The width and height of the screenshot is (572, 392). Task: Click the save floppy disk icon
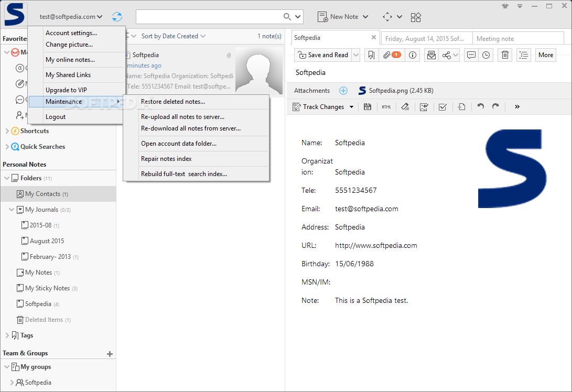tap(368, 107)
